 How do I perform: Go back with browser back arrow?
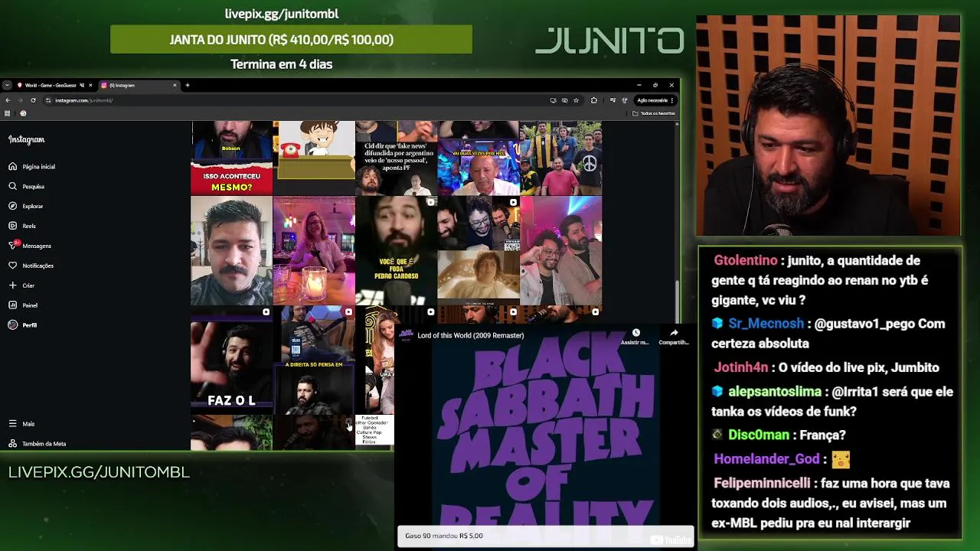coord(8,100)
